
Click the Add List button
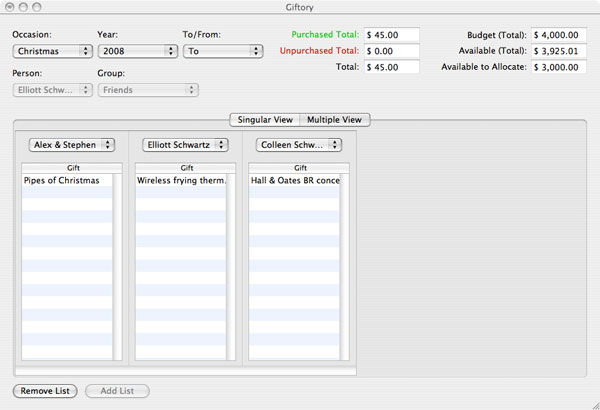tap(117, 391)
